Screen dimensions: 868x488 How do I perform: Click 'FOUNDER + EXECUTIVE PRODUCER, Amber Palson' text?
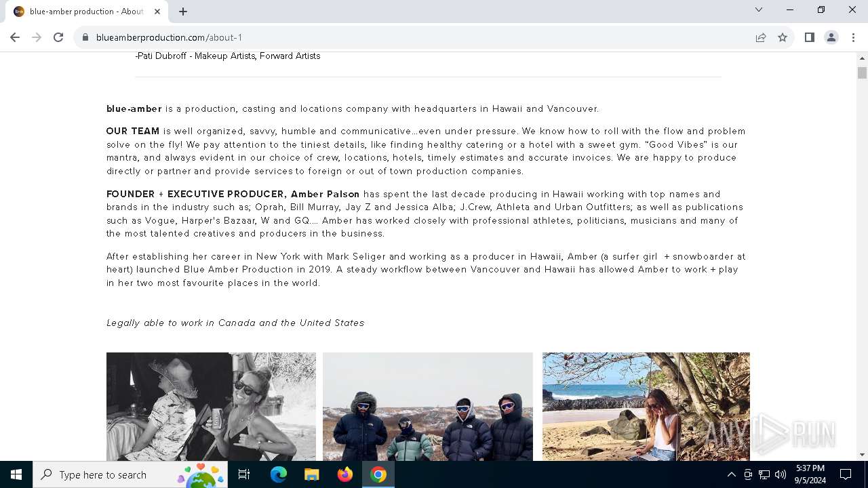click(x=233, y=194)
